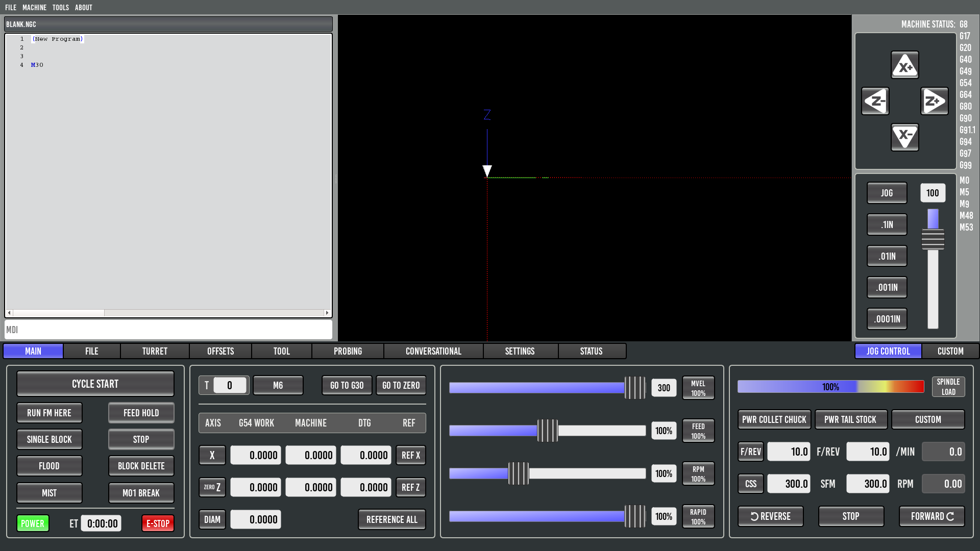Select .0001IN jog increment
The height and width of the screenshot is (551, 980).
(x=887, y=319)
